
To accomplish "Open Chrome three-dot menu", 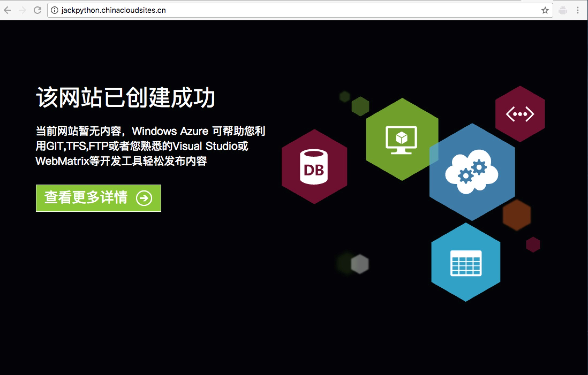I will pos(578,10).
